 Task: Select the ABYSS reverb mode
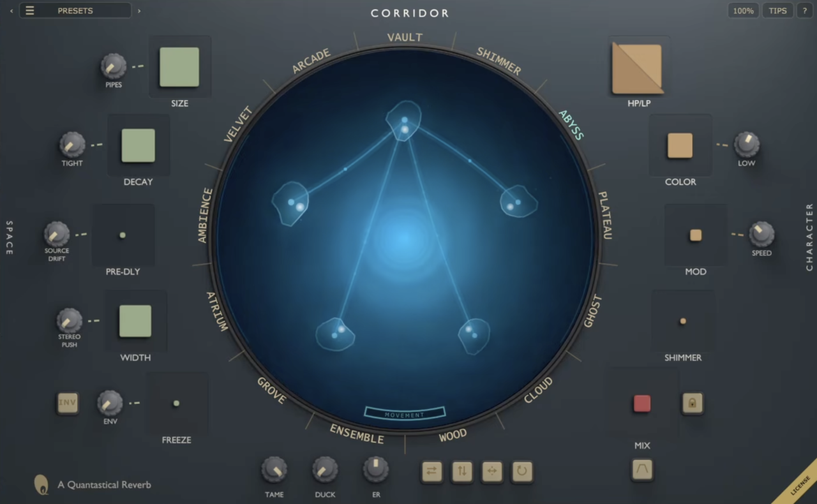click(x=571, y=125)
